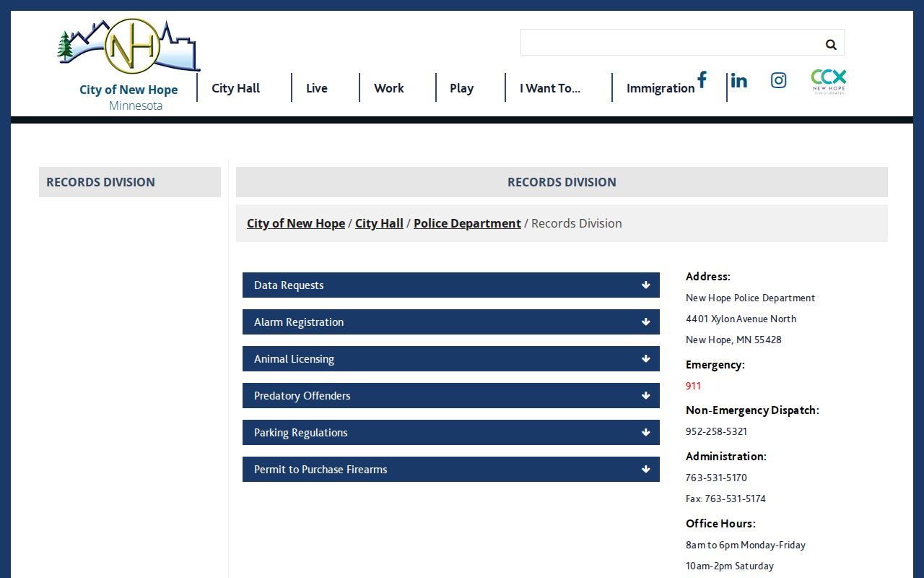Click the New Hope Police Department address line
924x578 pixels.
[751, 298]
